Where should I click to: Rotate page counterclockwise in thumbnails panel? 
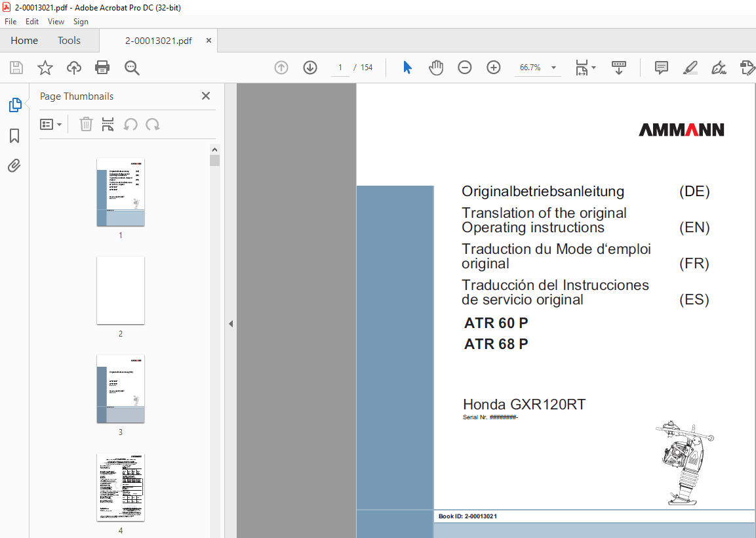pyautogui.click(x=130, y=125)
